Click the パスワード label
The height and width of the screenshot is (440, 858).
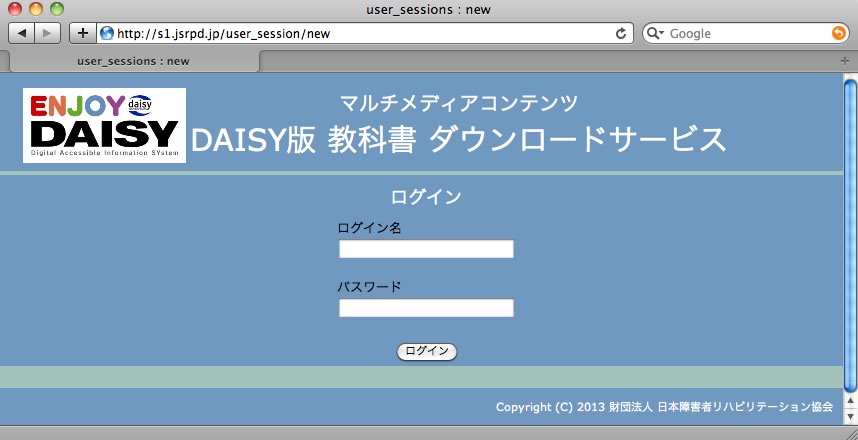(370, 287)
